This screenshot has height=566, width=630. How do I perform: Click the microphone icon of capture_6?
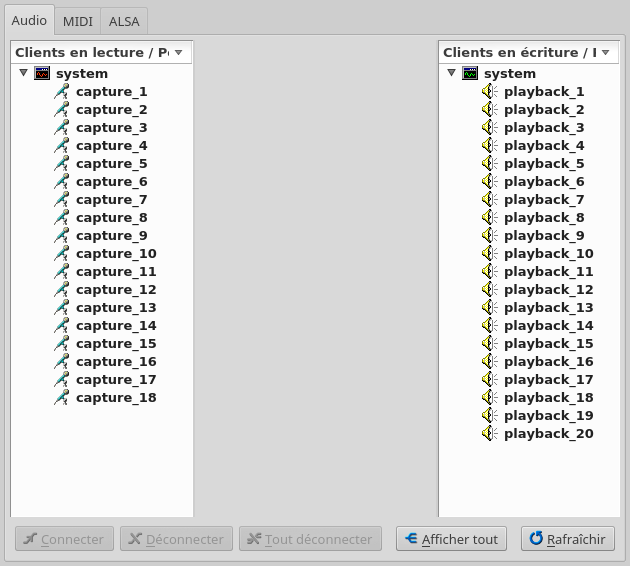pos(61,181)
